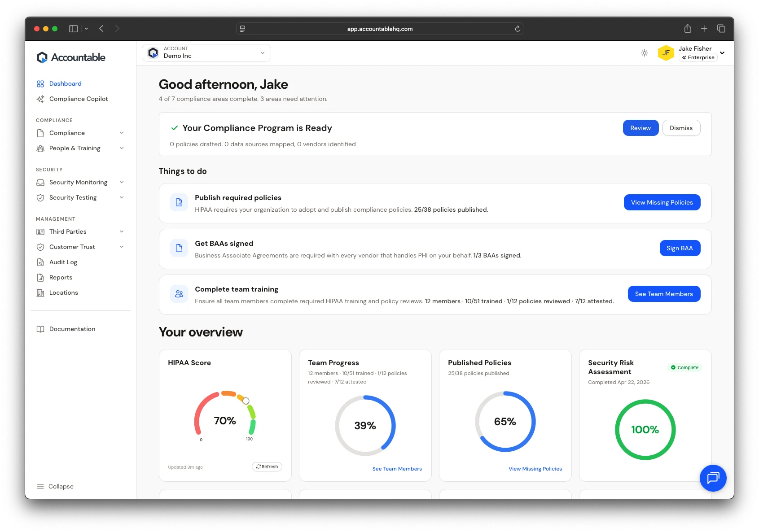
Task: Refresh the HIPAA Score
Action: point(267,467)
